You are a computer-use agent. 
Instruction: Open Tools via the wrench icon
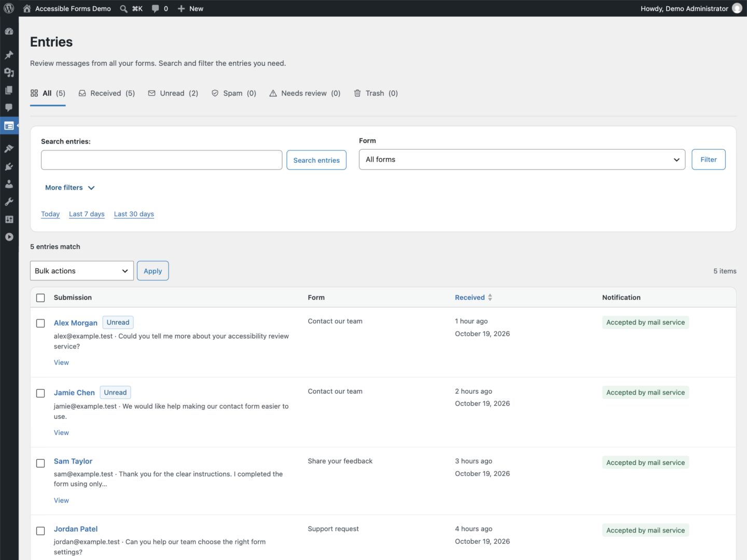[9, 202]
